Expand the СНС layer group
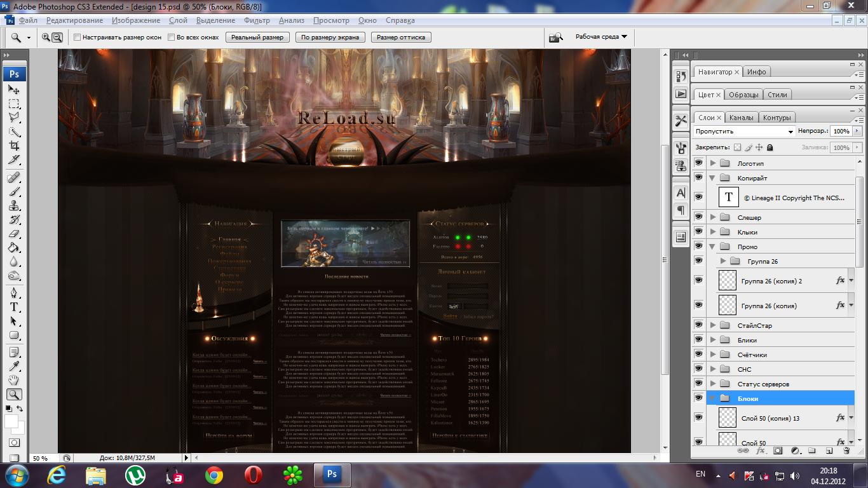Viewport: 868px width, 488px height. 713,369
